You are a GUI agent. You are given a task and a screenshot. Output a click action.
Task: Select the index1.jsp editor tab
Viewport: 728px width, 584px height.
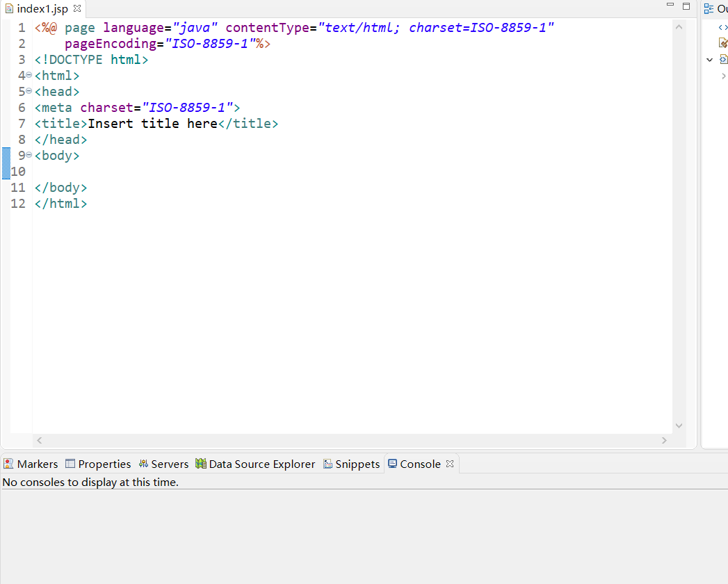(42, 9)
